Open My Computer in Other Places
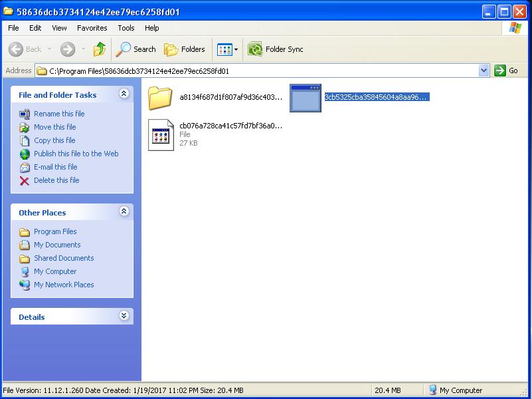The height and width of the screenshot is (399, 532). coord(55,271)
